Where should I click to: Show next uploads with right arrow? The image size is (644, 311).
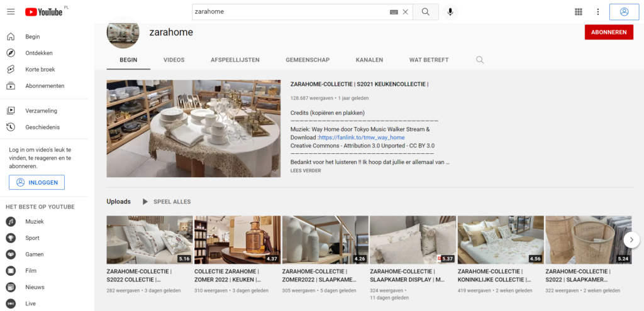point(631,239)
